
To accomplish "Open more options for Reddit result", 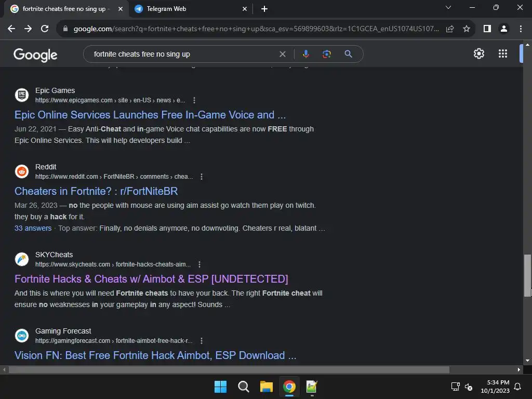I will pyautogui.click(x=202, y=177).
